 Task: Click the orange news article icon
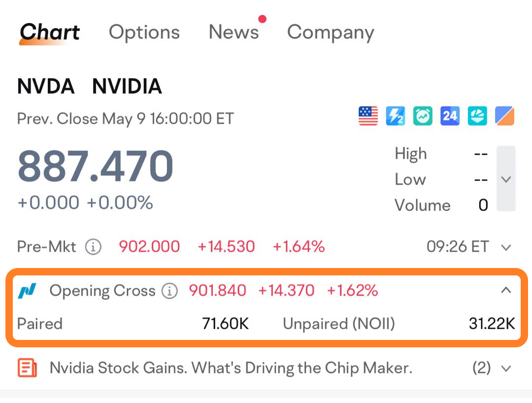click(x=27, y=368)
